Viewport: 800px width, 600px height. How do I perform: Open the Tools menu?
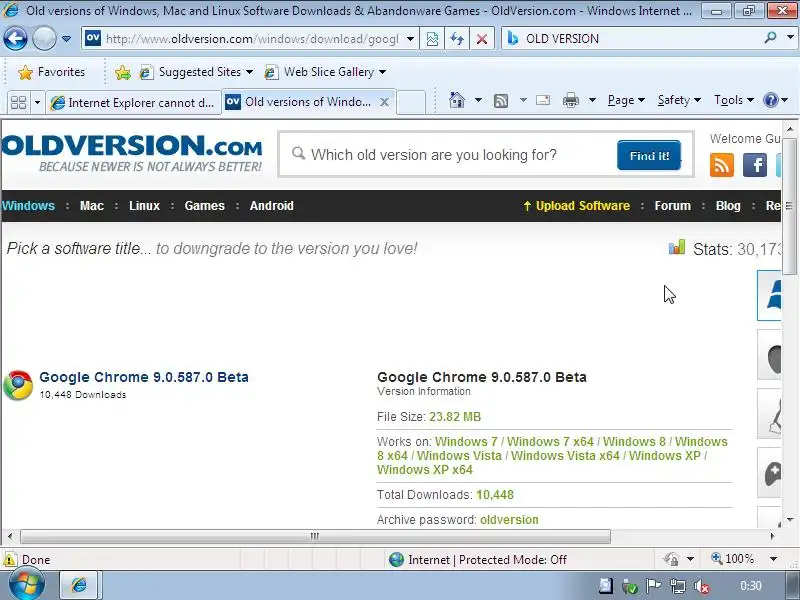point(734,100)
